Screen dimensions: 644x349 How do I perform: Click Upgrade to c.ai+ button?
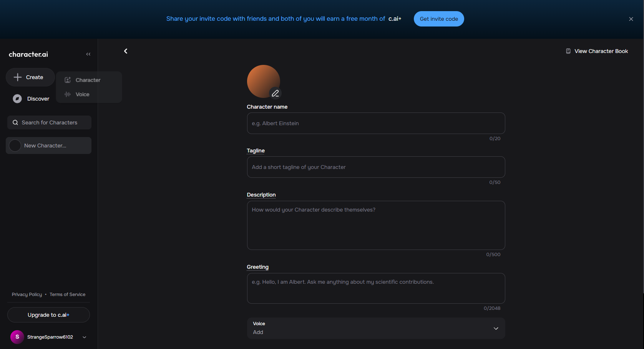(48, 315)
